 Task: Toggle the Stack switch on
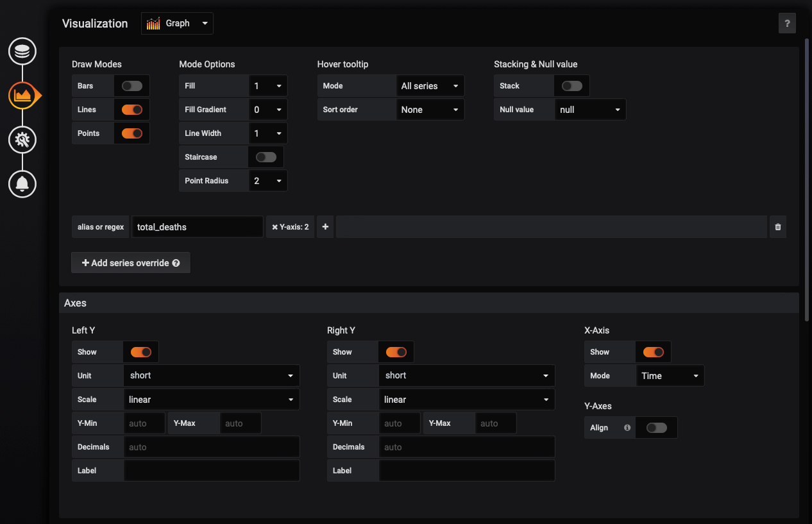pyautogui.click(x=571, y=86)
